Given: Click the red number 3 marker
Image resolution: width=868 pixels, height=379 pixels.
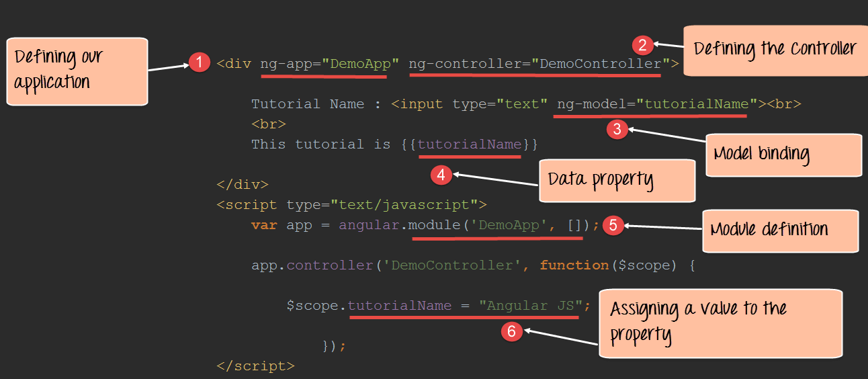Looking at the screenshot, I should [x=617, y=130].
